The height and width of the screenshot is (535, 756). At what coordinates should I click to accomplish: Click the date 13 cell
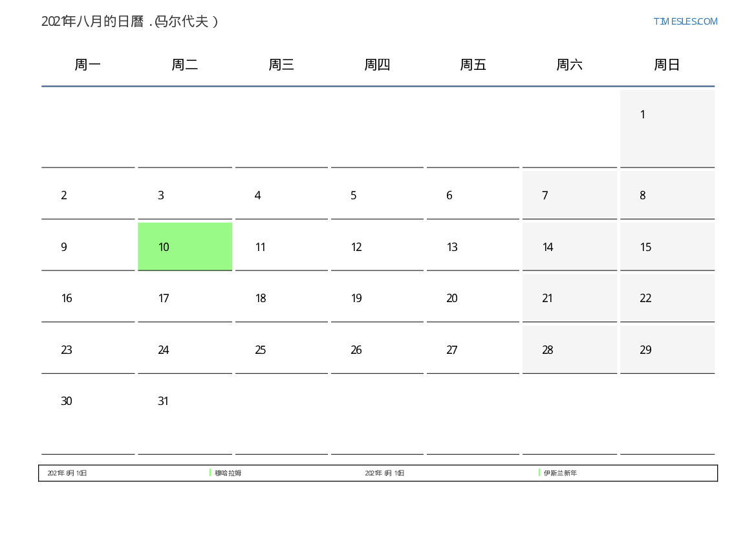pos(473,246)
